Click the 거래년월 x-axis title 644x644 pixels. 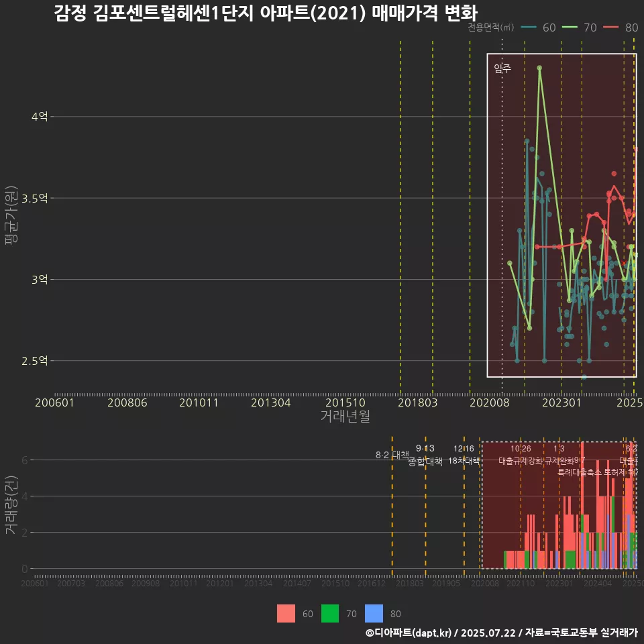click(345, 416)
